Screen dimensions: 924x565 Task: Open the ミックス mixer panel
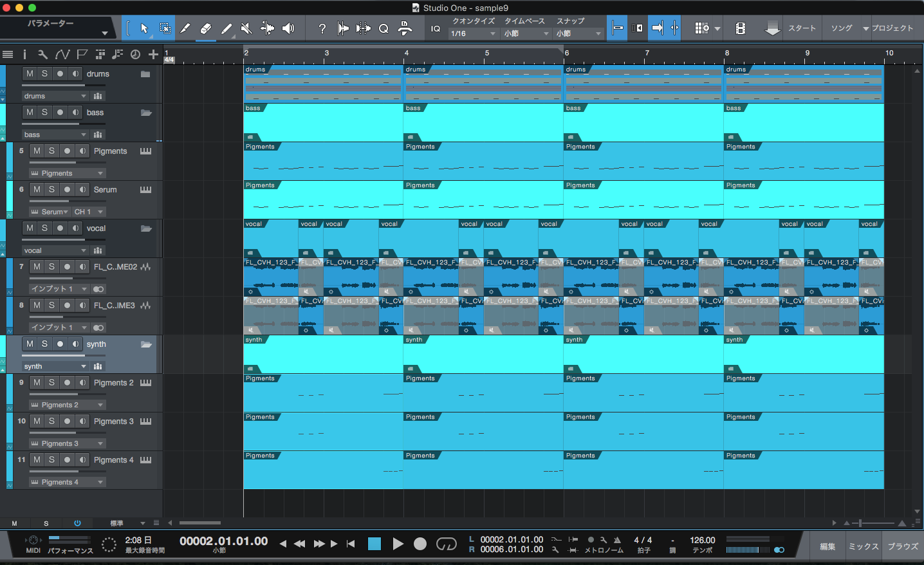pyautogui.click(x=864, y=546)
